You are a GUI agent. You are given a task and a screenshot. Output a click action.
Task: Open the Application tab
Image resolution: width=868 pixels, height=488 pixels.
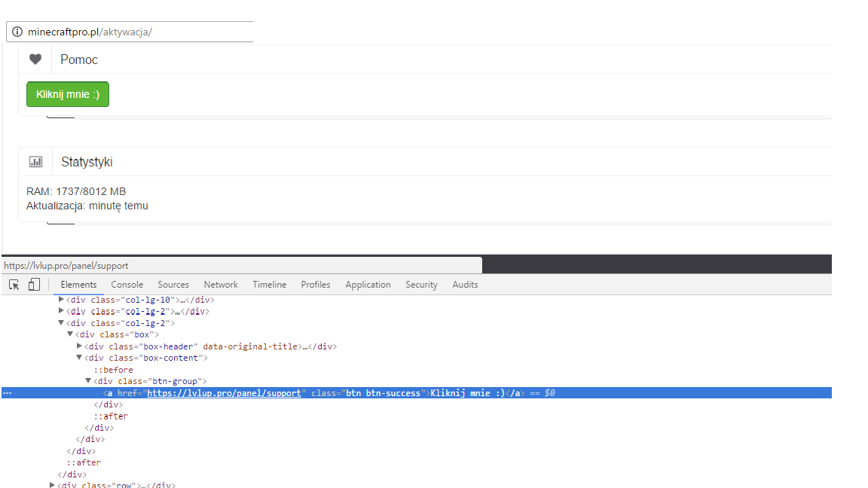pyautogui.click(x=368, y=285)
